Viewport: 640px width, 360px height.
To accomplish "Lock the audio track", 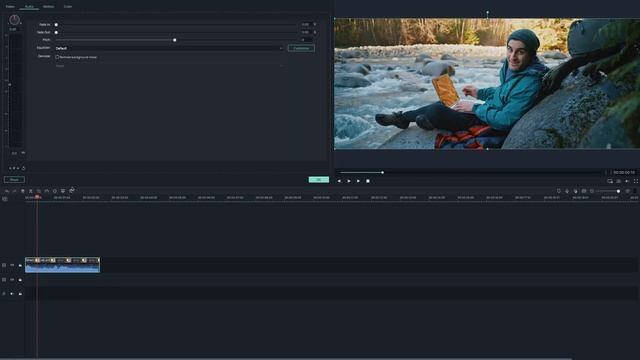I will [x=20, y=293].
